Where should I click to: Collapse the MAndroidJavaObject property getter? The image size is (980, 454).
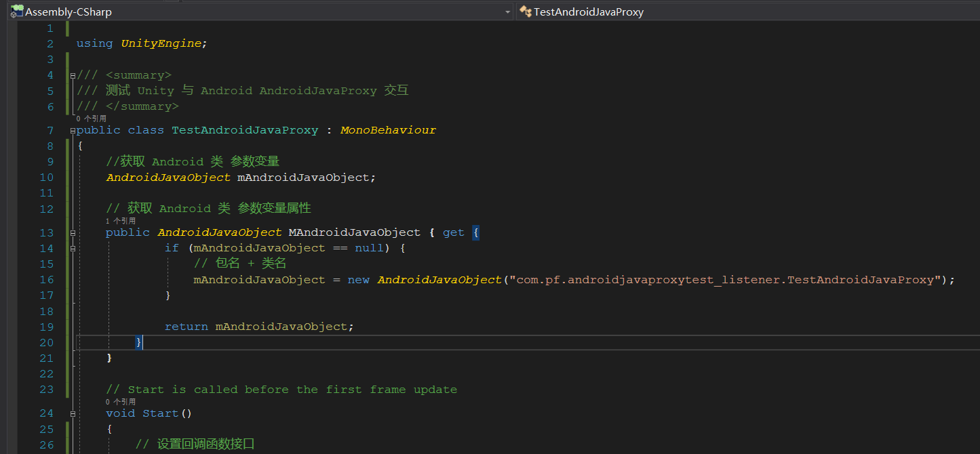(x=73, y=232)
